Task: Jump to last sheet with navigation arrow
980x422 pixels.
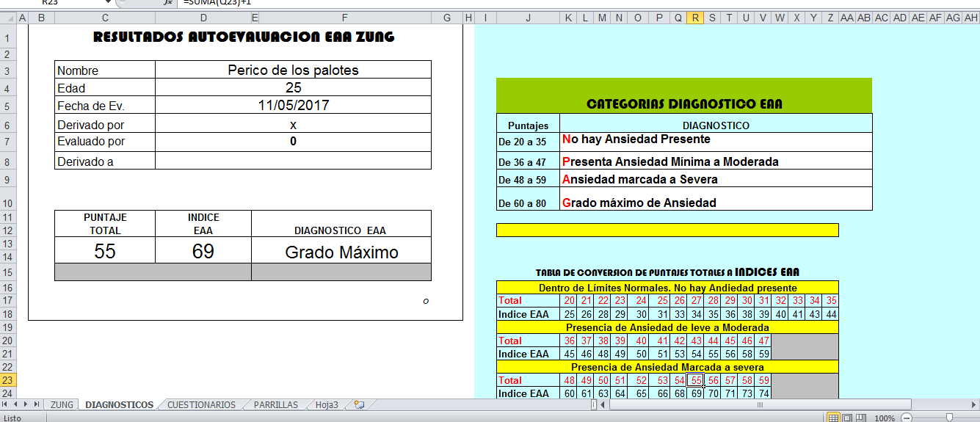Action: (x=36, y=404)
